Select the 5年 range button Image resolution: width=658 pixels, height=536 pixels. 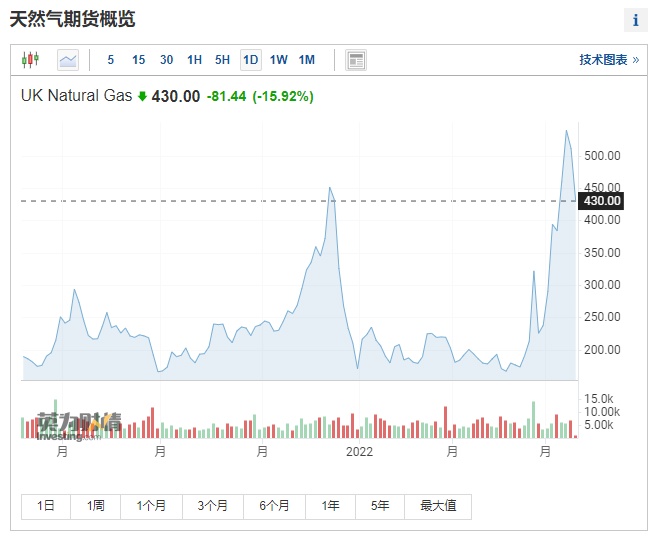point(380,506)
